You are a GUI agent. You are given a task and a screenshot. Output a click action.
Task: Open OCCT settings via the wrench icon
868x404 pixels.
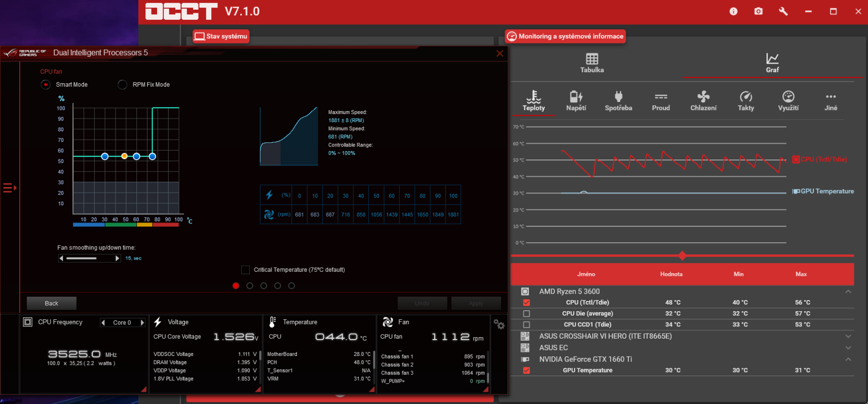tap(783, 11)
